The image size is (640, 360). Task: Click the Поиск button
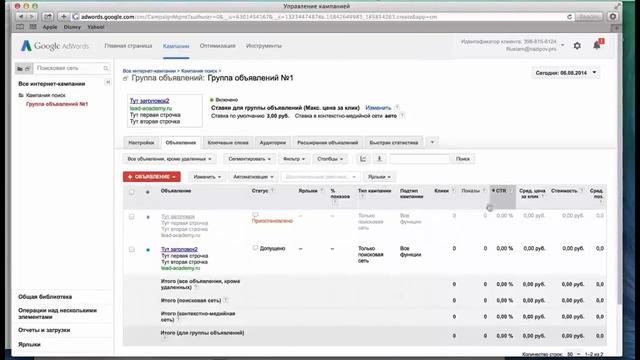tap(463, 159)
